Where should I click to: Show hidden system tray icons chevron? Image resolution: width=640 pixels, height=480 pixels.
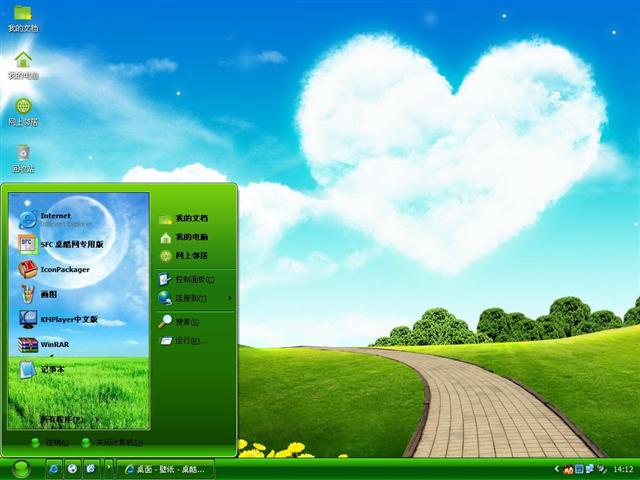556,469
